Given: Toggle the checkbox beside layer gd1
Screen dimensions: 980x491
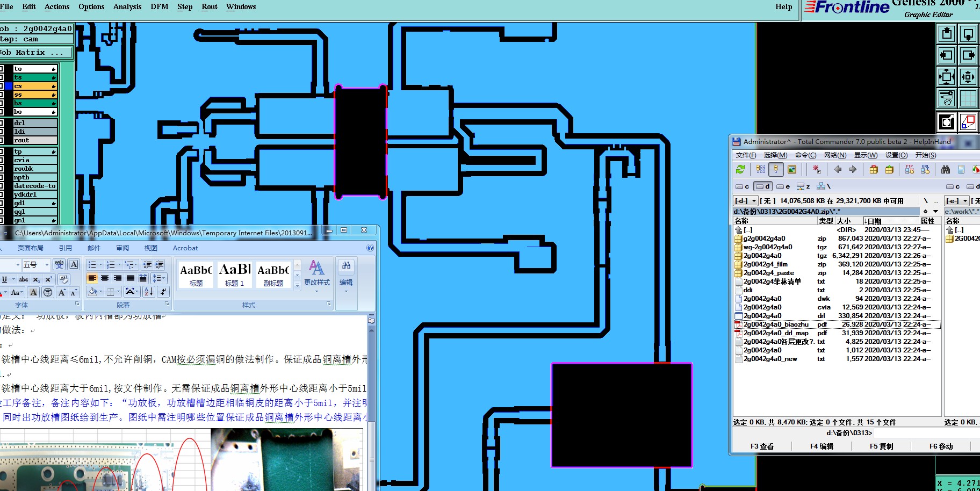Looking at the screenshot, I should pyautogui.click(x=2, y=203).
